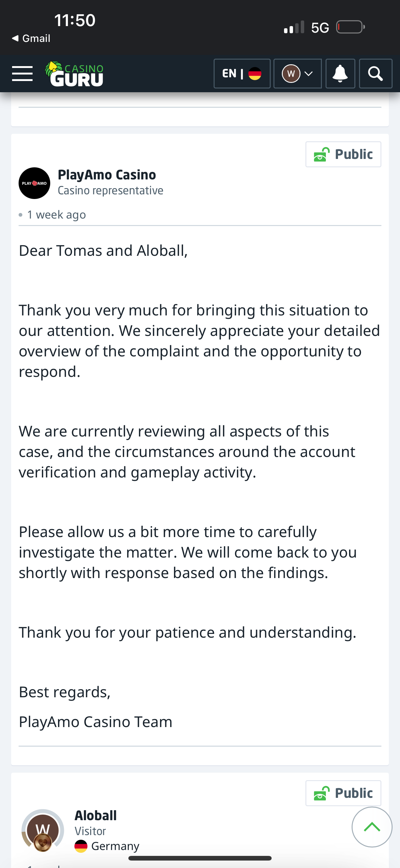Open the notifications bell
The height and width of the screenshot is (868, 400).
(x=340, y=74)
